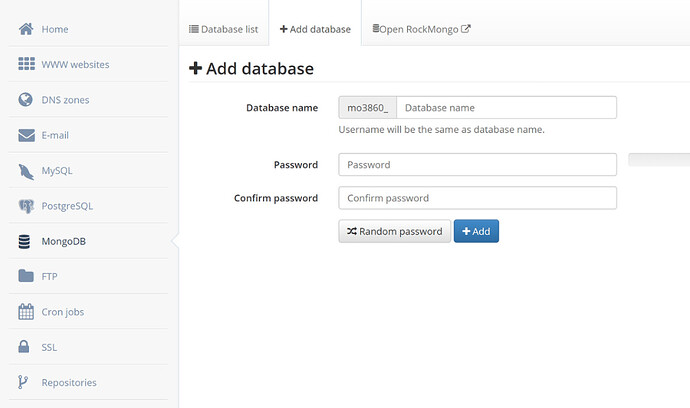Click the blue Add button
This screenshot has width=690, height=408.
(476, 231)
